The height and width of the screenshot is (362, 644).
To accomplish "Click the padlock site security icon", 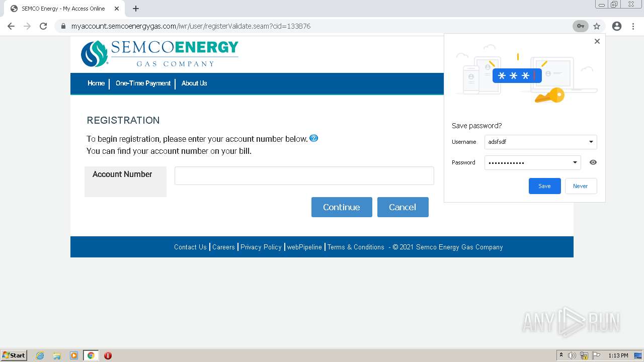I will click(63, 26).
